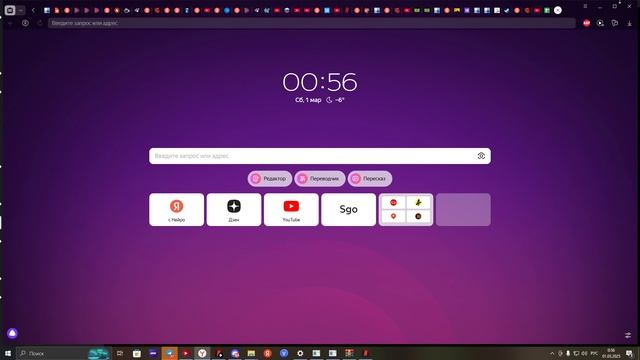
Task: Click the date 'Сб, 1 мар'
Action: 308,100
